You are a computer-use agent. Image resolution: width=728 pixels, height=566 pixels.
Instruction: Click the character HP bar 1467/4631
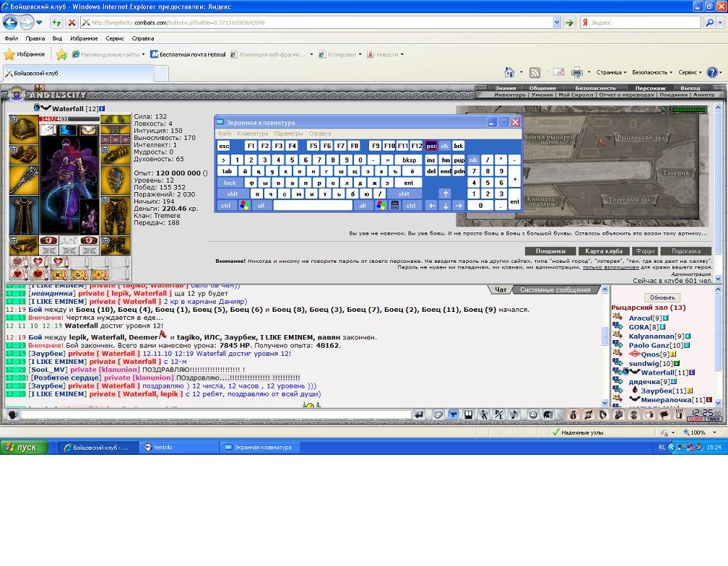click(69, 119)
